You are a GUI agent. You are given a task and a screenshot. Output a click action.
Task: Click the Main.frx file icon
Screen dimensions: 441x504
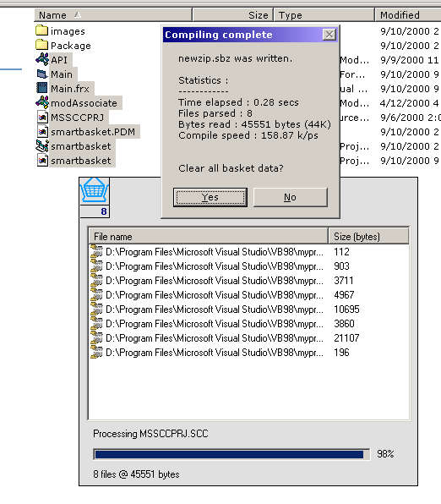[42, 88]
